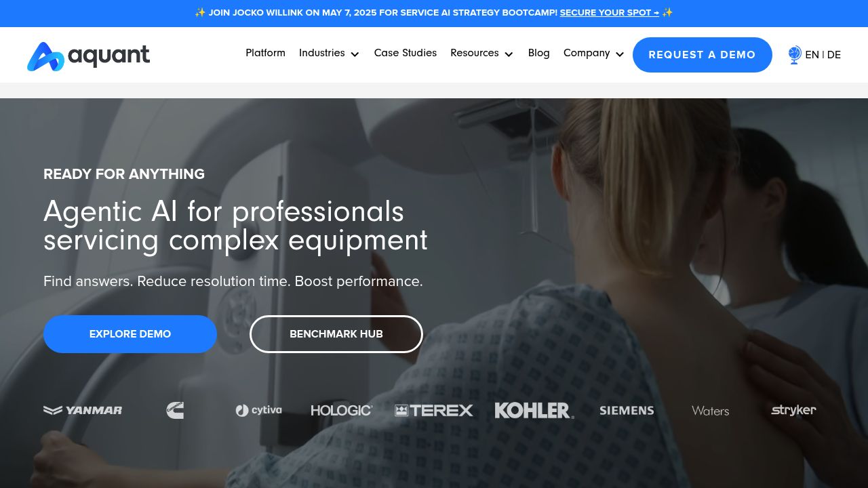Click the Explore Demo button

tap(130, 334)
